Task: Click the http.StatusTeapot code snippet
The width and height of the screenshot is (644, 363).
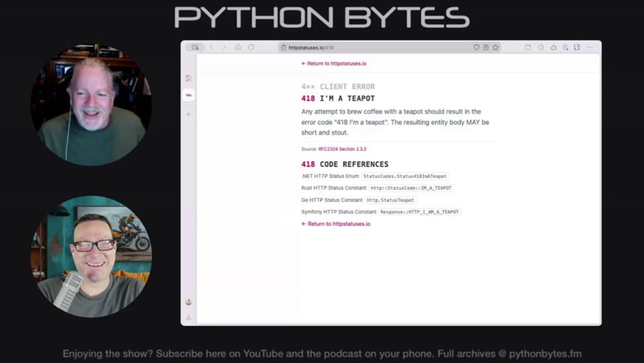Action: point(390,201)
